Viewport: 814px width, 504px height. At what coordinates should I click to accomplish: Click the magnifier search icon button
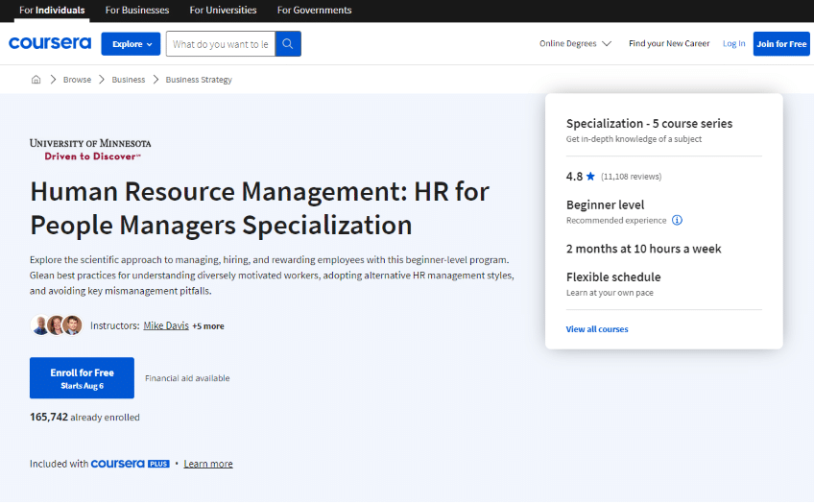(x=288, y=44)
